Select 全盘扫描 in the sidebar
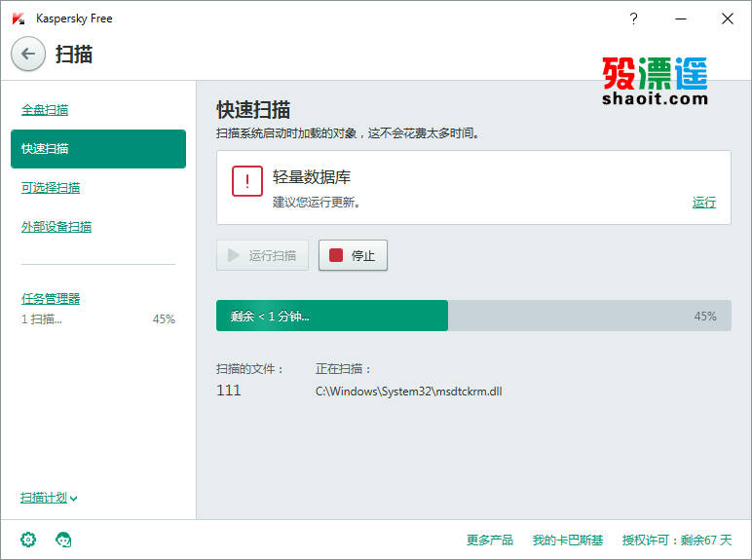 (x=45, y=110)
